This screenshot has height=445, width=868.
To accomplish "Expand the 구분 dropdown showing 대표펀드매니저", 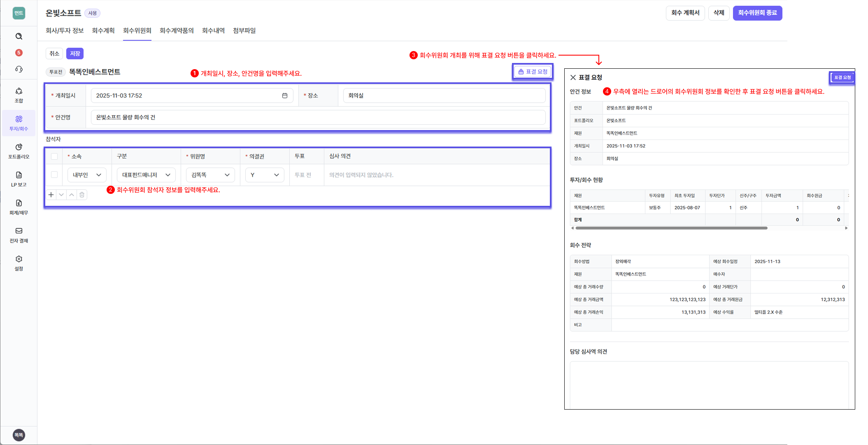I will pyautogui.click(x=146, y=175).
